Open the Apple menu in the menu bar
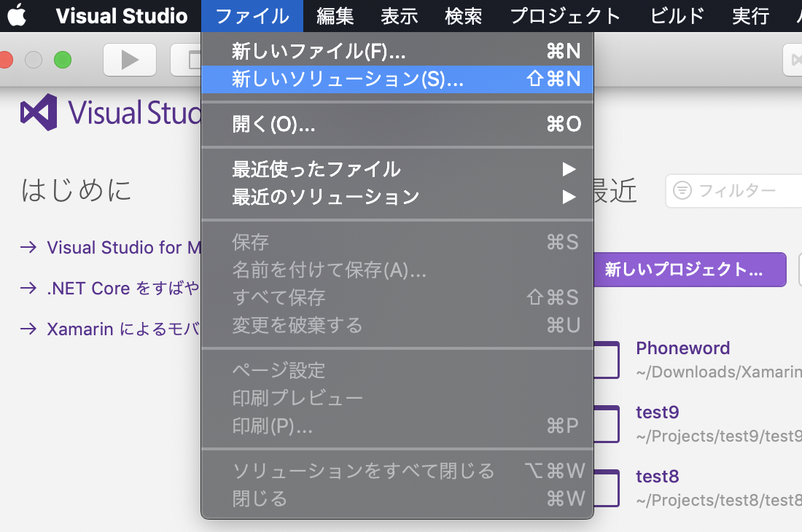The height and width of the screenshot is (532, 802). pyautogui.click(x=17, y=15)
